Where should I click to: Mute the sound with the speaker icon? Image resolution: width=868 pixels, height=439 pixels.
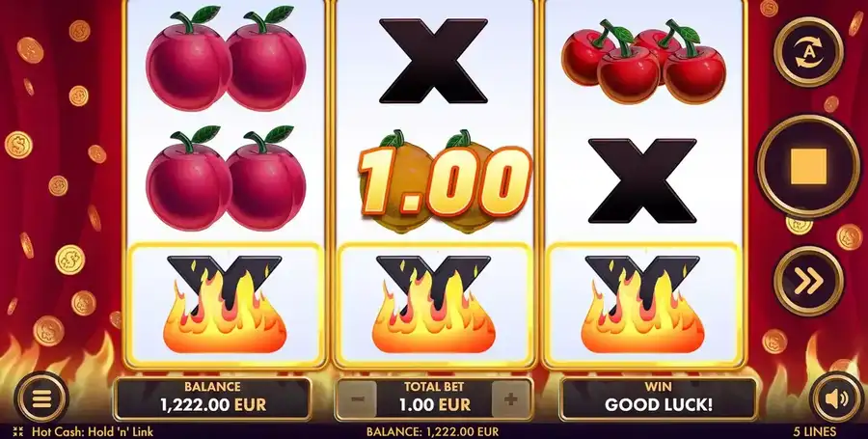pos(836,398)
